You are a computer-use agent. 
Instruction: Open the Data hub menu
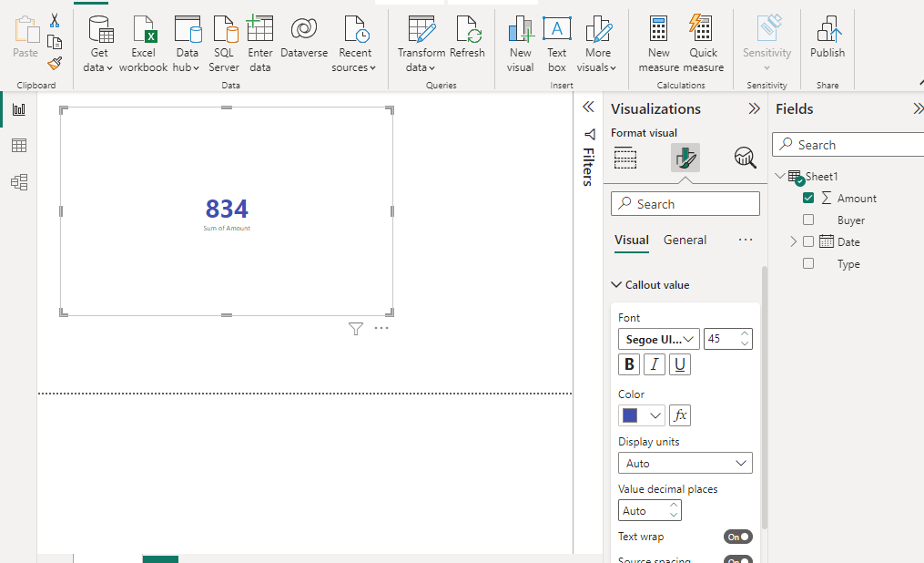(187, 45)
